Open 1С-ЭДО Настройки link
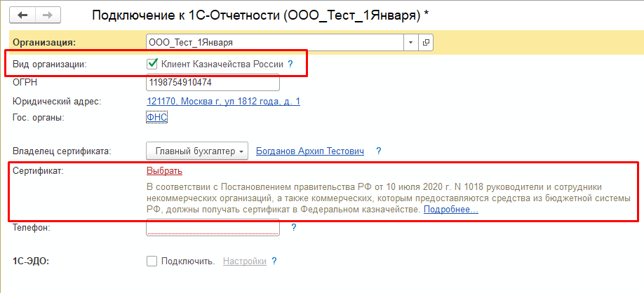The image size is (644, 293). pos(244,261)
